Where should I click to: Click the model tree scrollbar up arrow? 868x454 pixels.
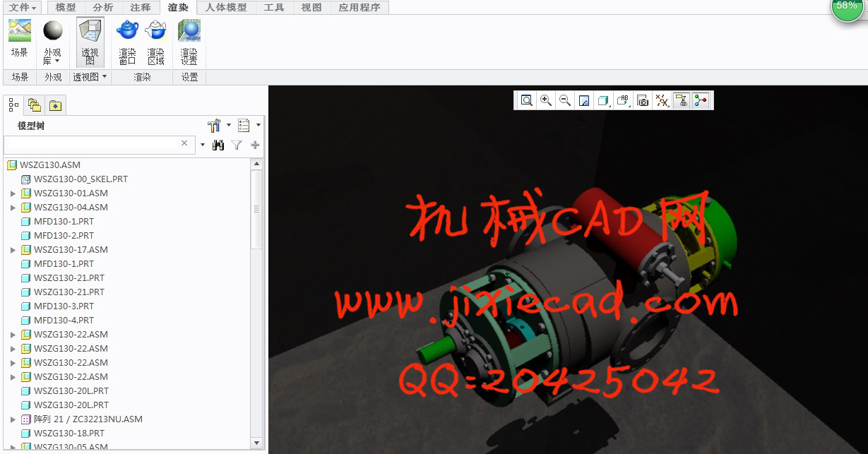pyautogui.click(x=256, y=164)
